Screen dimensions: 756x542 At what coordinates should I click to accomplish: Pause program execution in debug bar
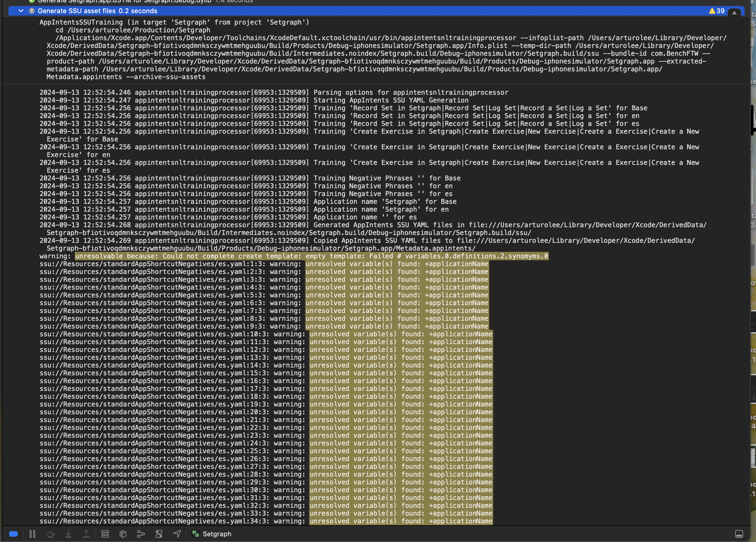tap(32, 534)
